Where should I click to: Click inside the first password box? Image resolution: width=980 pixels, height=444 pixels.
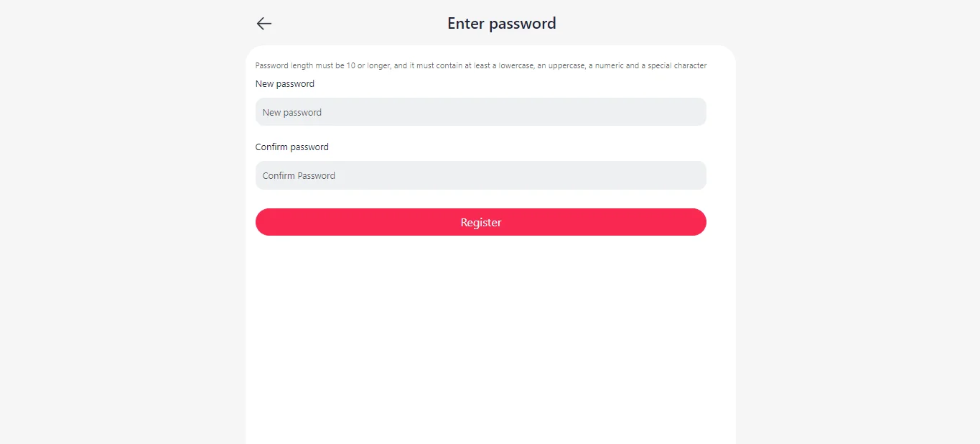click(x=480, y=112)
